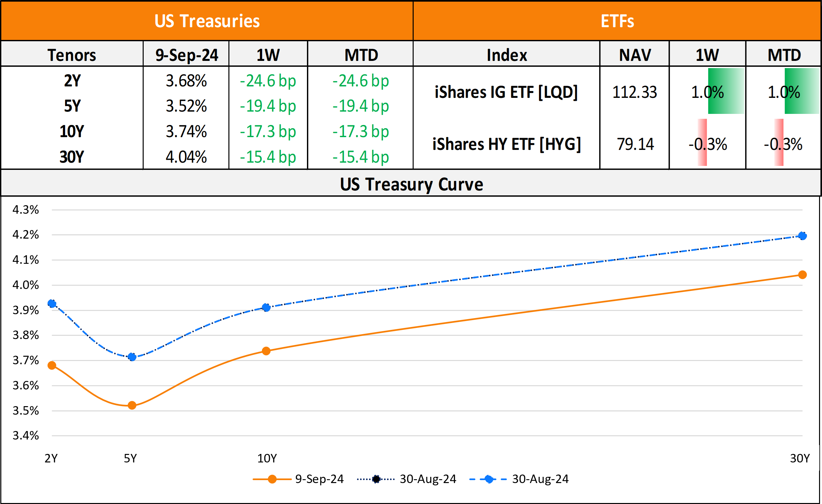Select the 2Y yield cell showing 3.68%
Viewport: 822px width, 504px height.
pos(186,81)
